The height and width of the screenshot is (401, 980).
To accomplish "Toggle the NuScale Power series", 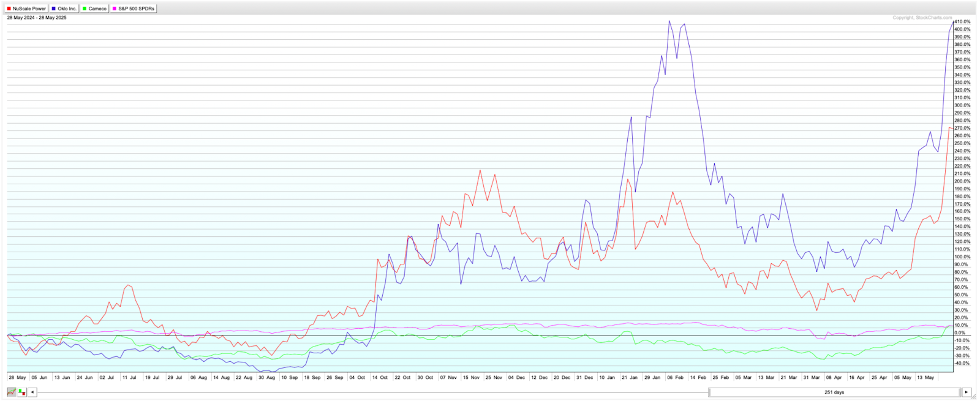I will tap(26, 9).
